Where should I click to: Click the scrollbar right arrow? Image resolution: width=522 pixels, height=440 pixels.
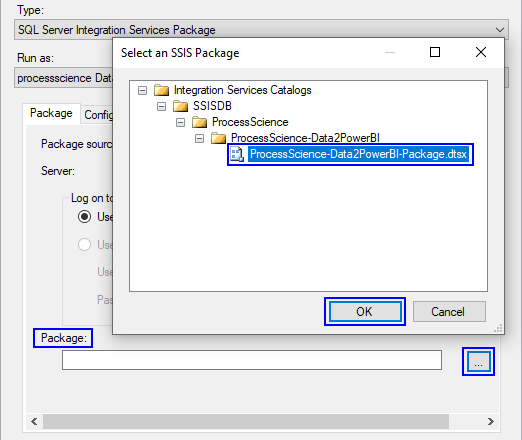pos(490,422)
